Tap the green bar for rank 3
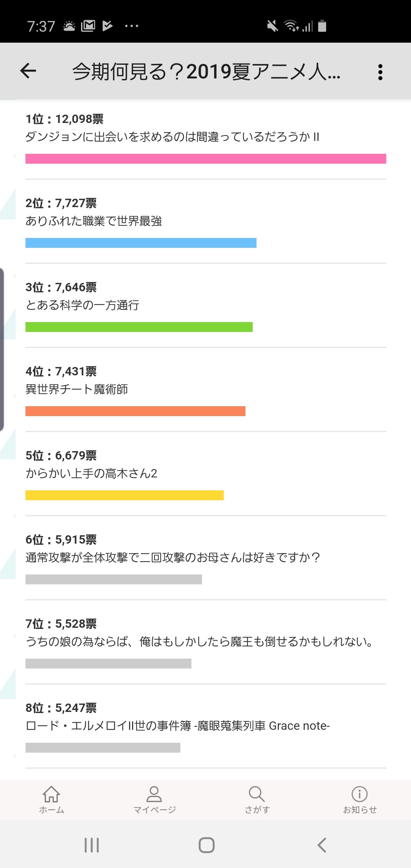Viewport: 411px width, 868px height. [139, 327]
